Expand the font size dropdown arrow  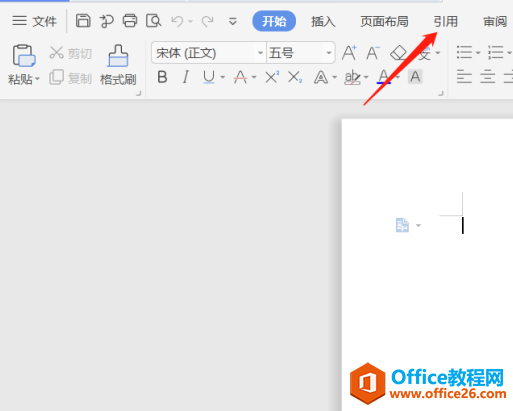[x=329, y=53]
